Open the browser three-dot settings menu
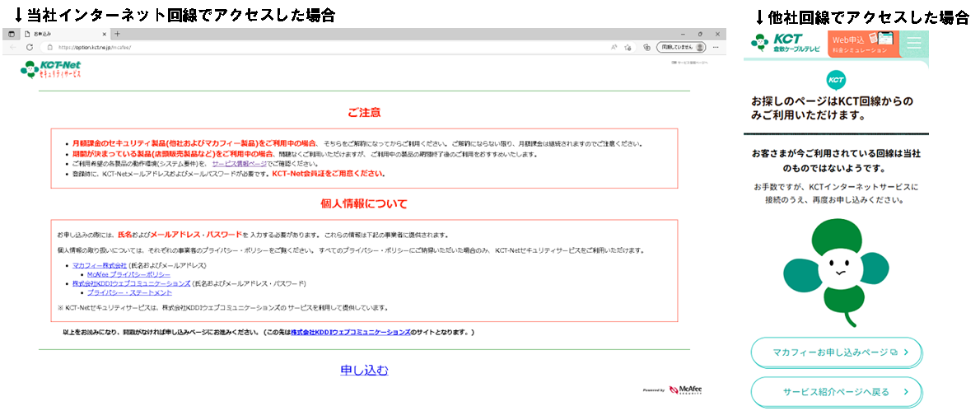Viewport: 980px width, 420px height. click(x=716, y=47)
